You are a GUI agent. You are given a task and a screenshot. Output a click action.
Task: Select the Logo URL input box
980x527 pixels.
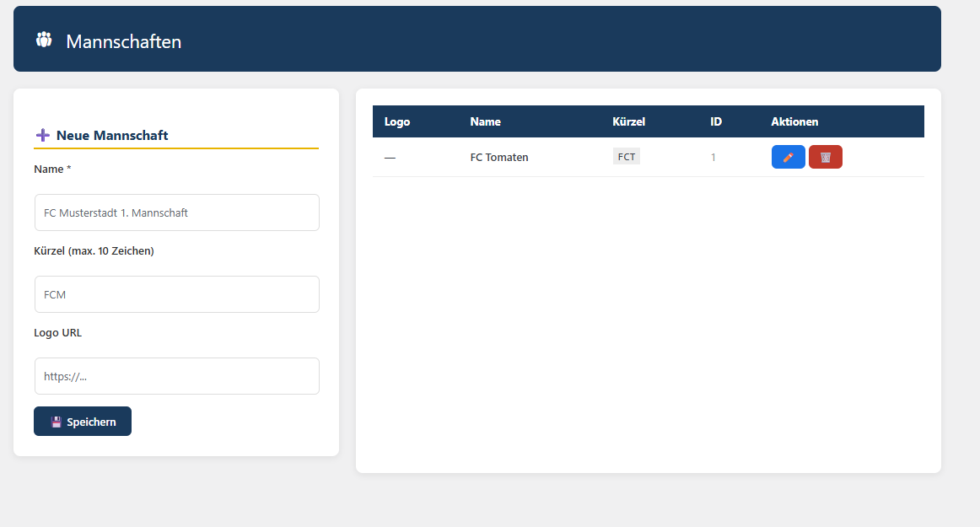[176, 376]
